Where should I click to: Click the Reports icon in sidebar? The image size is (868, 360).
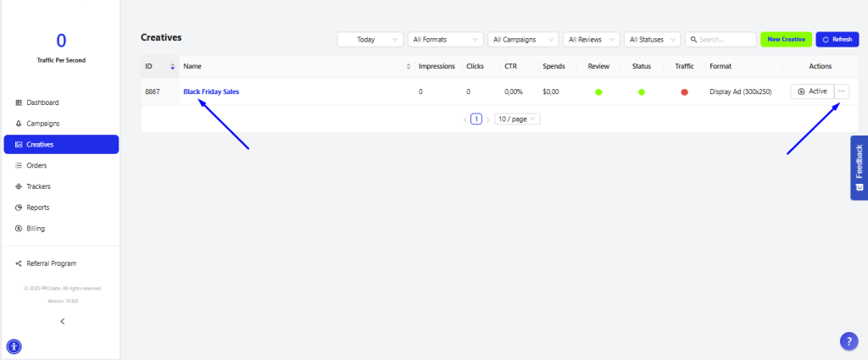(x=19, y=208)
